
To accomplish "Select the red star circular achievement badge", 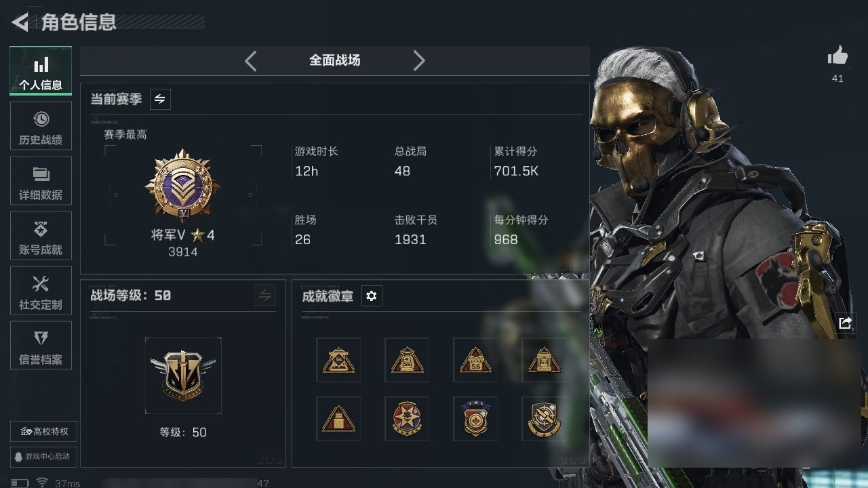I will coord(407,419).
